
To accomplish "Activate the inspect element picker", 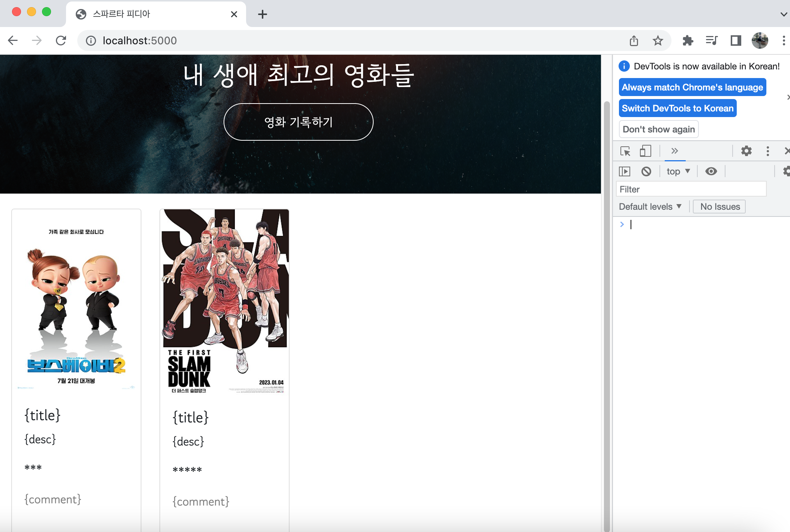I will click(x=625, y=151).
